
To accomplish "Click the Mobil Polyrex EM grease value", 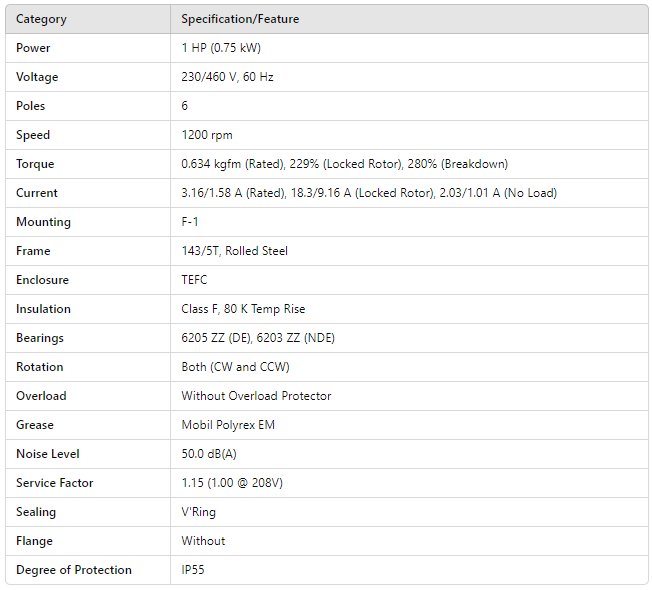I will point(228,425).
